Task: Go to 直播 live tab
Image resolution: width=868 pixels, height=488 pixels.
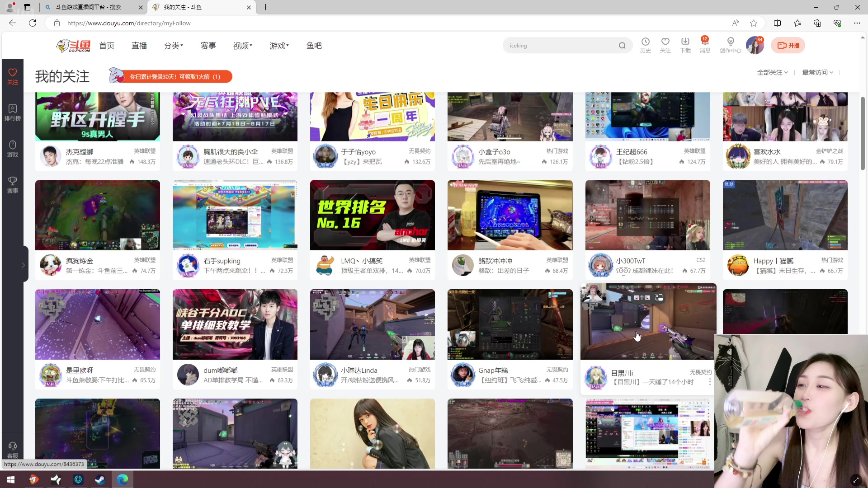Action: tap(139, 46)
